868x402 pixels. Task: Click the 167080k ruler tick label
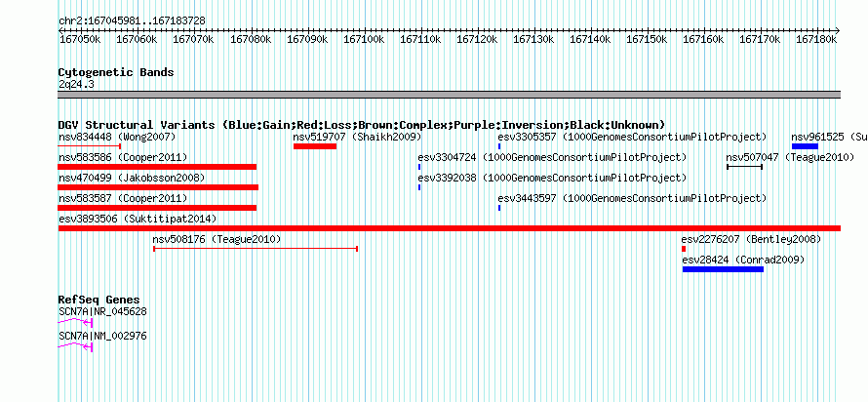point(251,40)
